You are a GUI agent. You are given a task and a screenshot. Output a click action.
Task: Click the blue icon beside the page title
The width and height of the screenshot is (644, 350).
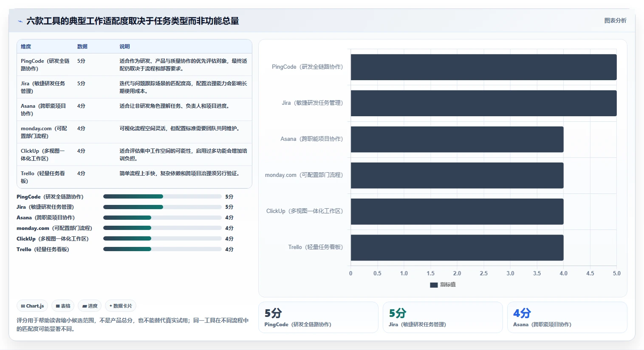[20, 21]
